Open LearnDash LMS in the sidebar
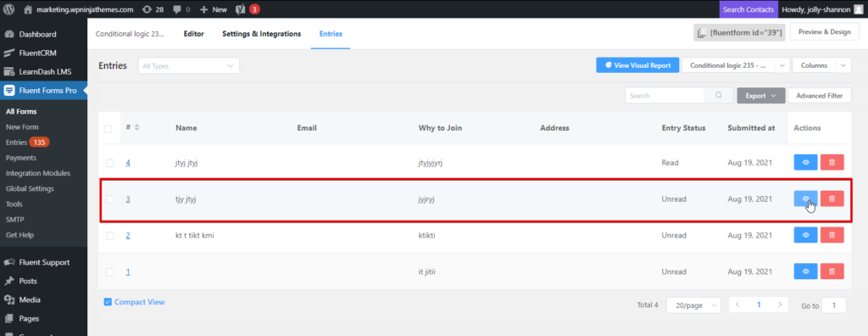868x336 pixels. pyautogui.click(x=44, y=71)
